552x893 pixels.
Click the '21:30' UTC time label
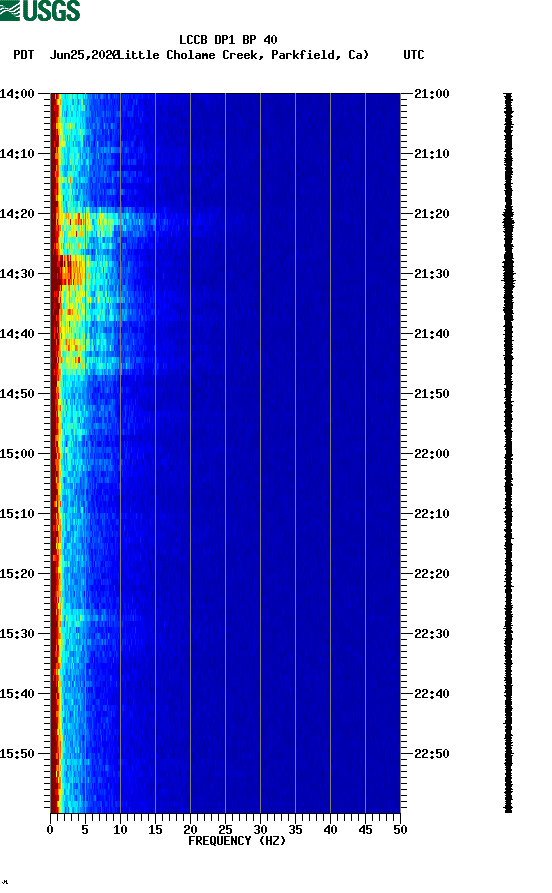(432, 273)
